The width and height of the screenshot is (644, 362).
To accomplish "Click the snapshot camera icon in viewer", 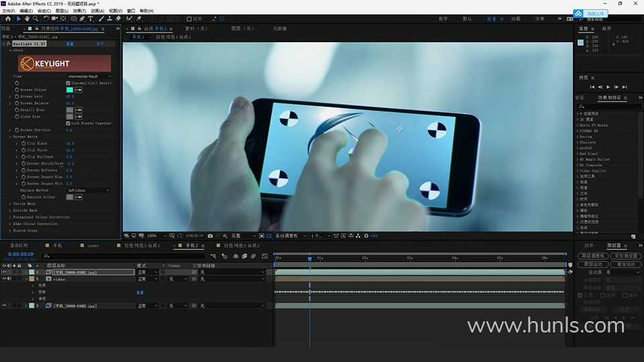I will point(211,236).
